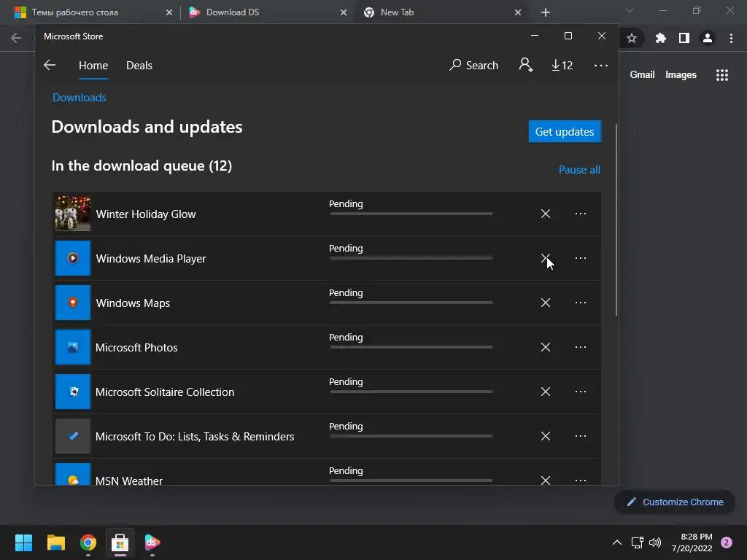Open Search in Microsoft Store
Image resolution: width=747 pixels, height=560 pixels.
click(473, 65)
